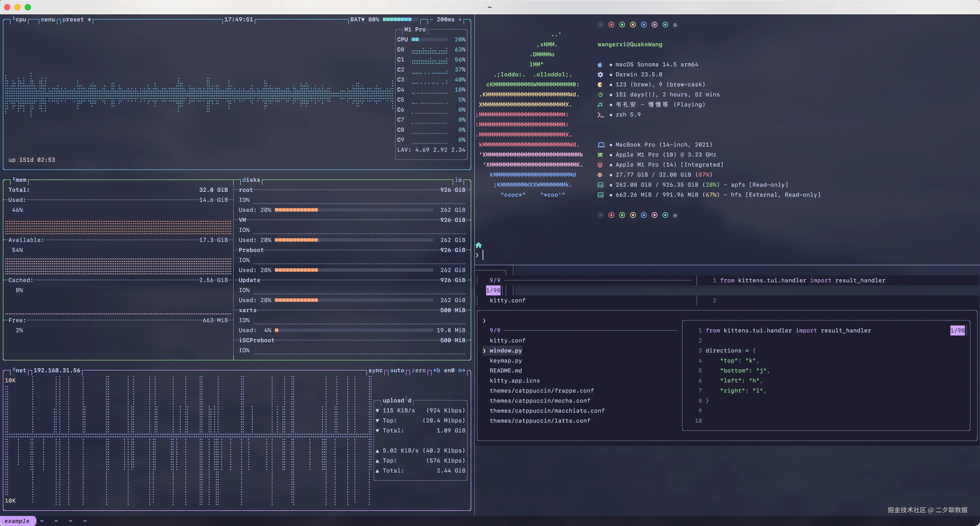Screen dimensions: 980x526
Task: Switch to next network interface with n arrow
Action: pyautogui.click(x=461, y=370)
